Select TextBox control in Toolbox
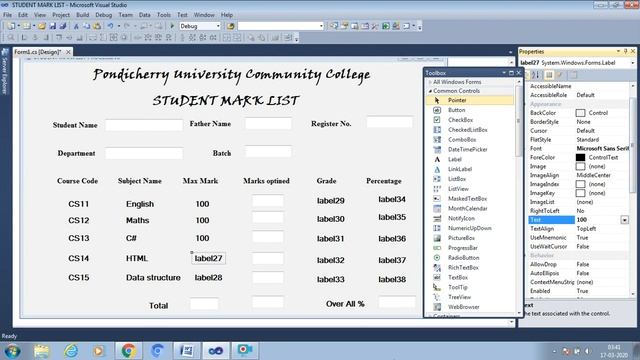 coord(458,277)
